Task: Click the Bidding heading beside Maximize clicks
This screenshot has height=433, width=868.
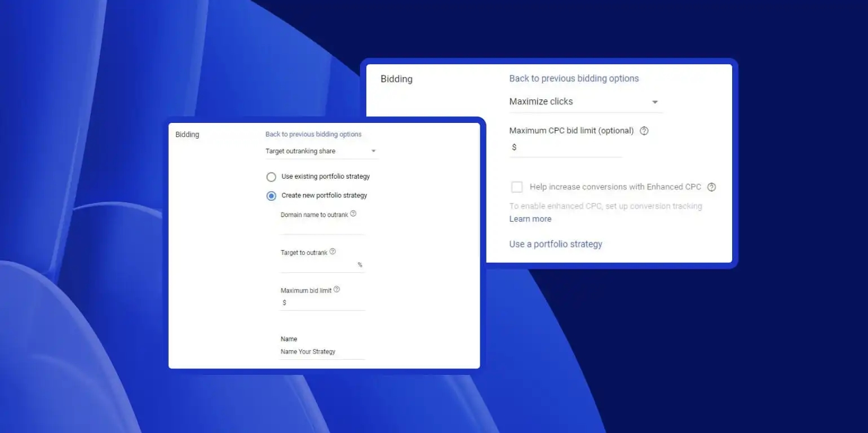Action: point(396,79)
